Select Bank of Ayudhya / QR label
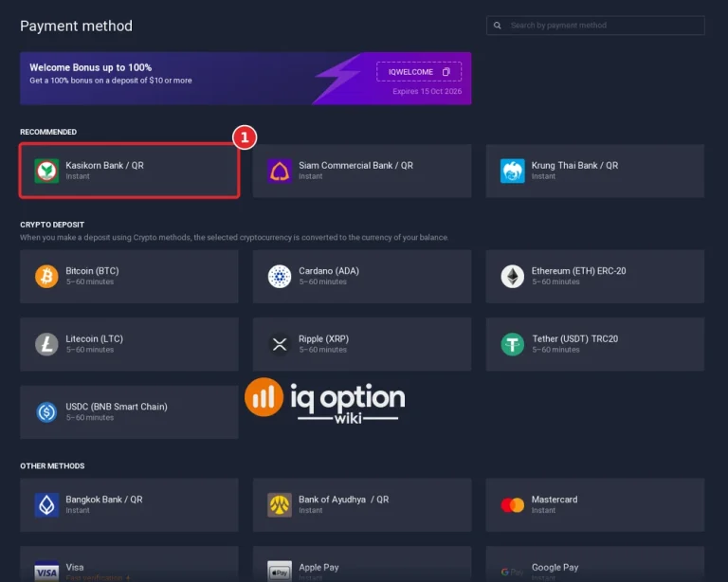Viewport: 728px width, 582px height. pyautogui.click(x=343, y=500)
